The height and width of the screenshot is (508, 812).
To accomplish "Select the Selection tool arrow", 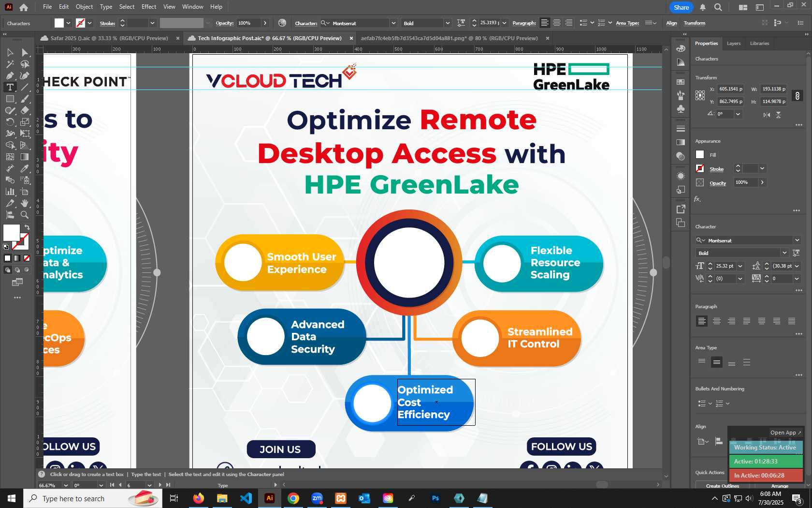I will point(10,52).
